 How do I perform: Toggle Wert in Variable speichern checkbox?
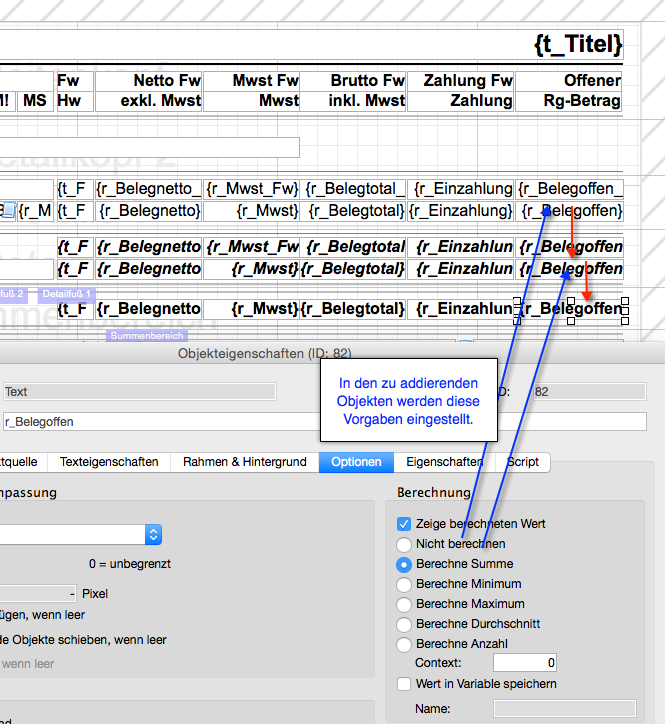coord(404,684)
